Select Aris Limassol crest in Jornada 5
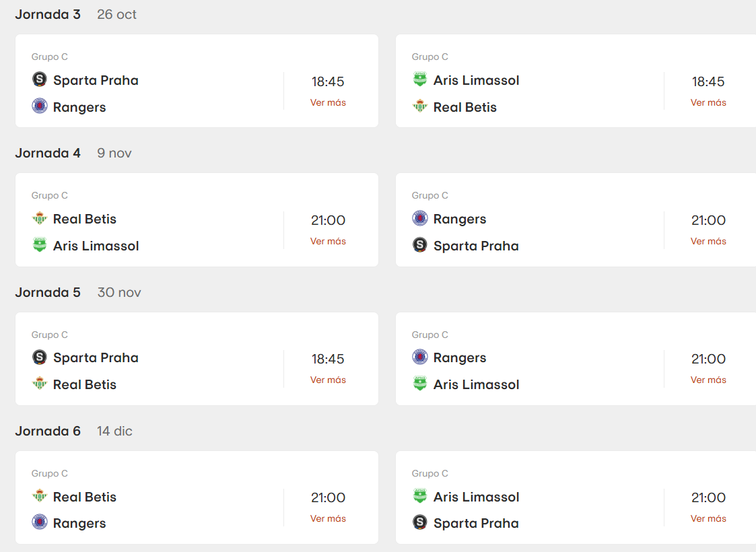This screenshot has width=756, height=552. click(x=420, y=384)
